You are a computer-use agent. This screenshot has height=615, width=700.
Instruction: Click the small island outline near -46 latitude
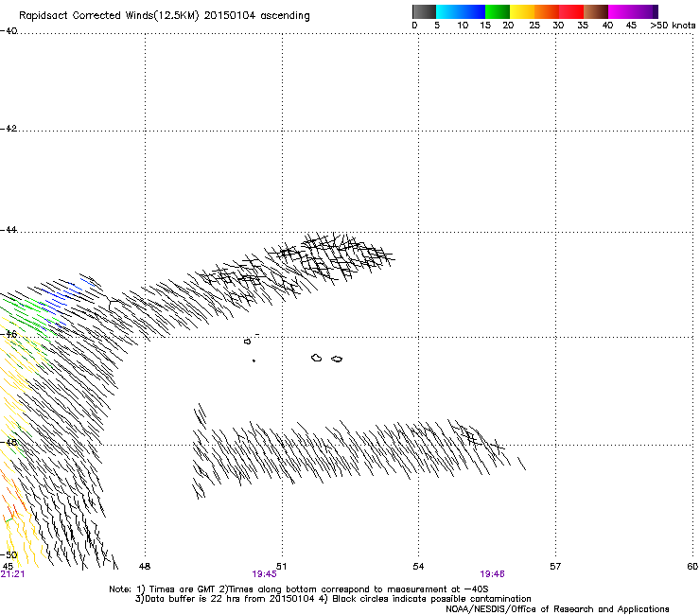coord(247,342)
